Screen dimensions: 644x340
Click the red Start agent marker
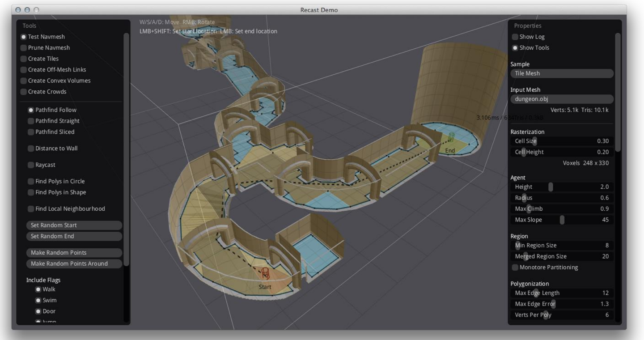[265, 273]
